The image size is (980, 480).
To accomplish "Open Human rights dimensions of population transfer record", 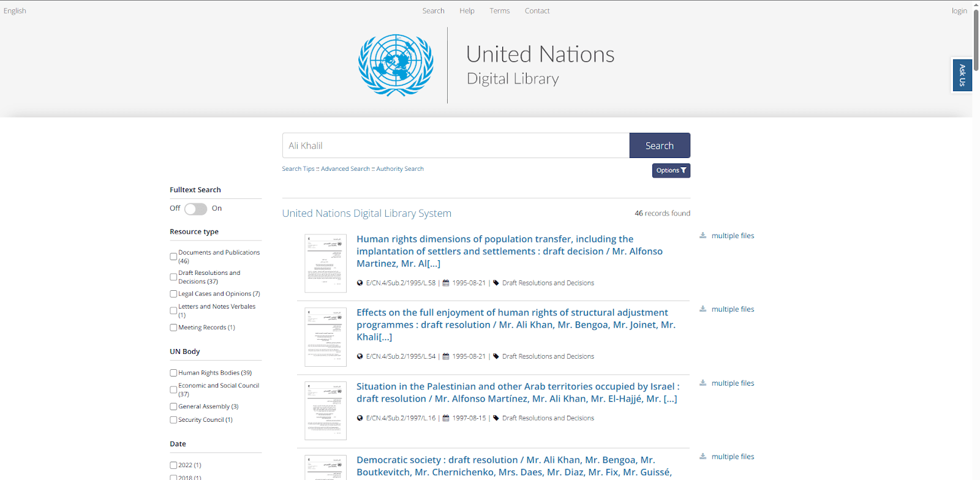I will (510, 251).
